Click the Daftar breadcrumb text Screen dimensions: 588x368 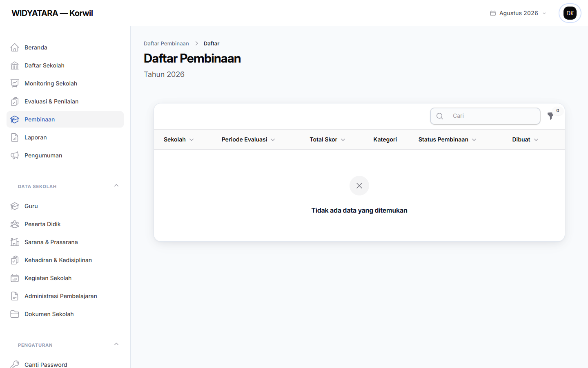click(212, 43)
